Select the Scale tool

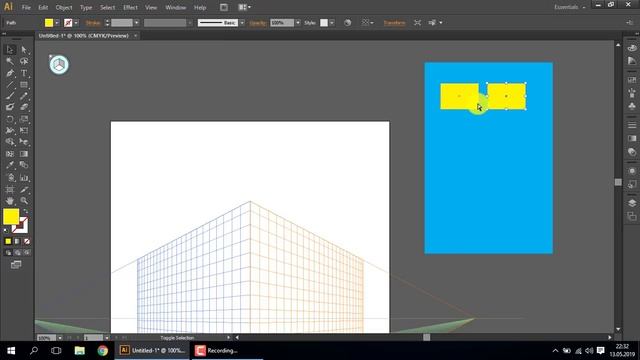(x=24, y=119)
